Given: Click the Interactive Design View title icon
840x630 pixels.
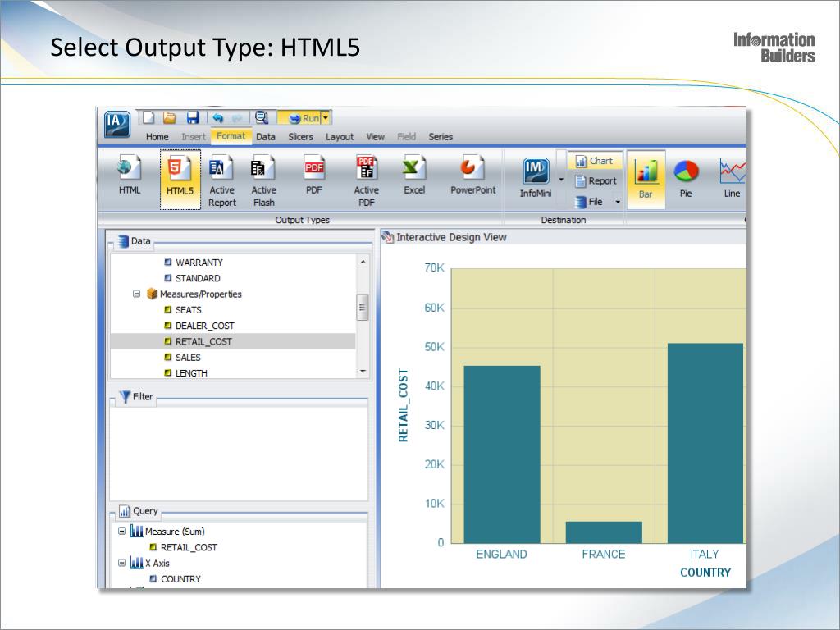Looking at the screenshot, I should tap(387, 237).
